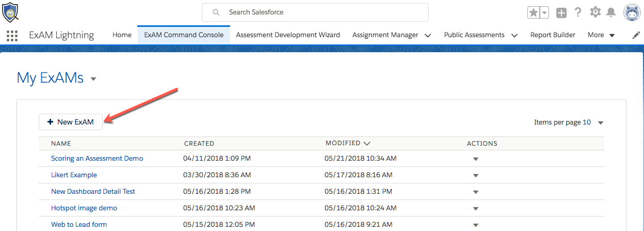Open the Help question mark icon
The image size is (644, 231).
pyautogui.click(x=578, y=12)
